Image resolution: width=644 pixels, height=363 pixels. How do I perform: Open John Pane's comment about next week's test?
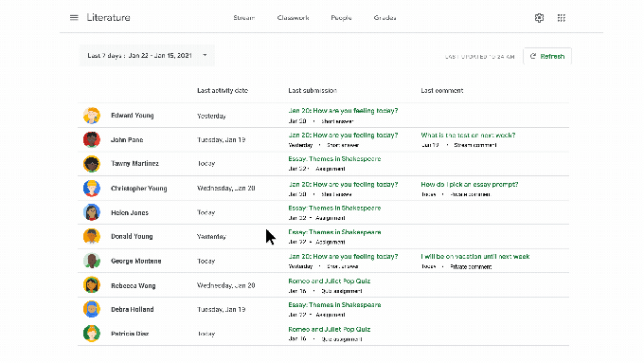click(468, 136)
